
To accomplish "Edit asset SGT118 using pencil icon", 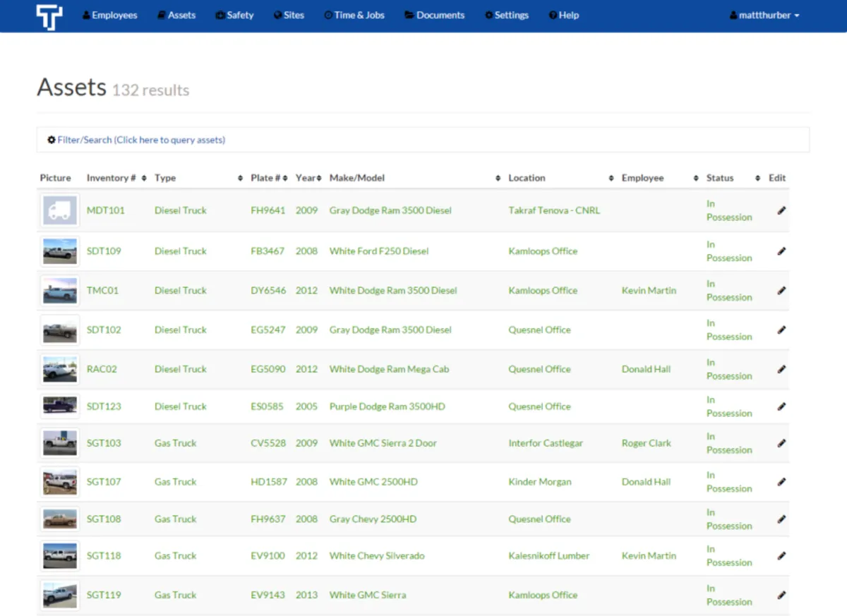I will pos(781,556).
